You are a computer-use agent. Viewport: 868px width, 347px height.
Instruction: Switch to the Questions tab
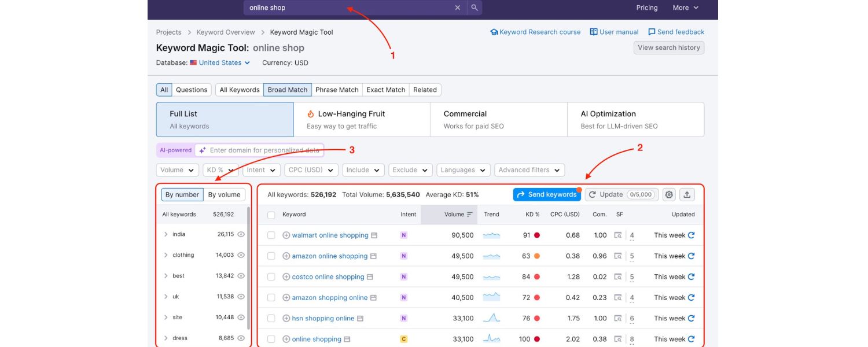[191, 90]
